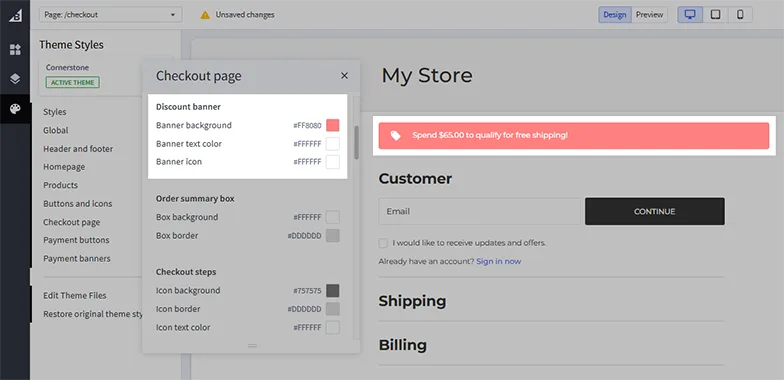Click the Billing step heading

[x=402, y=345]
